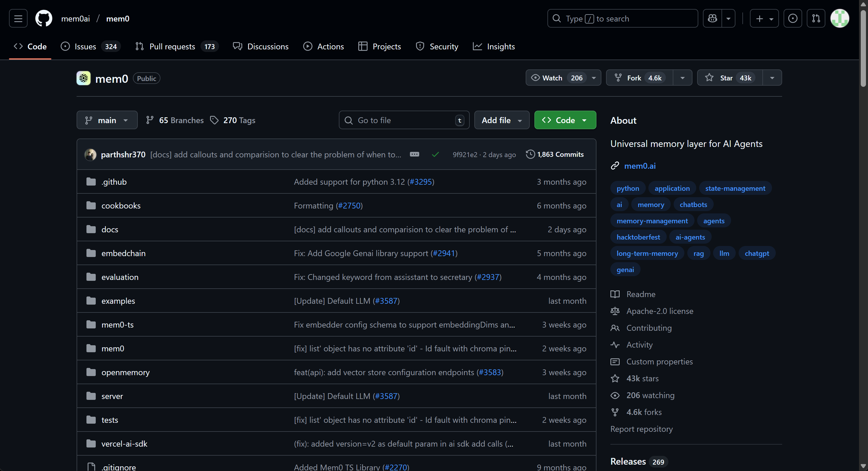The width and height of the screenshot is (868, 471).
Task: Open the hamburger navigation menu
Action: click(18, 19)
